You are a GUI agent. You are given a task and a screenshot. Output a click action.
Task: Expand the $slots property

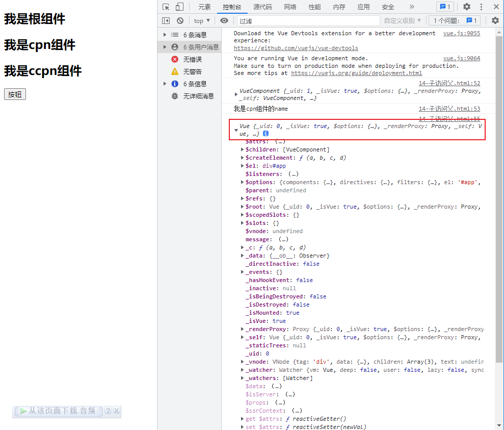click(243, 223)
